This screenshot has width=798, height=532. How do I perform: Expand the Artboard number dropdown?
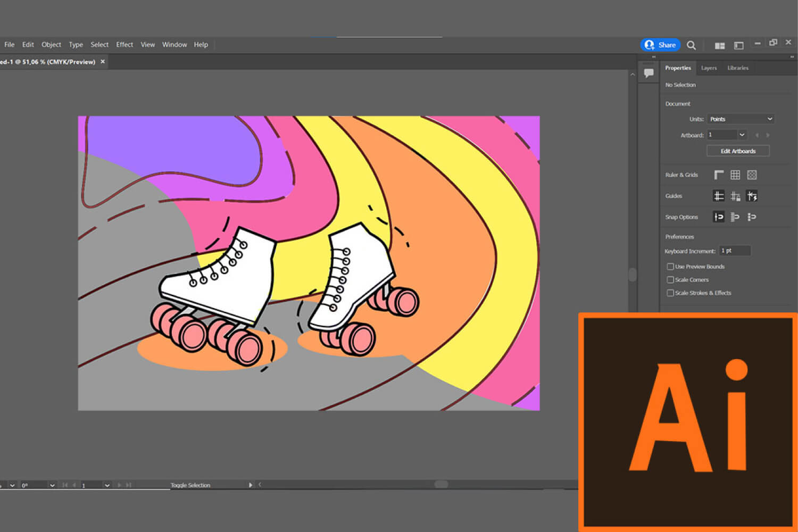click(x=742, y=135)
